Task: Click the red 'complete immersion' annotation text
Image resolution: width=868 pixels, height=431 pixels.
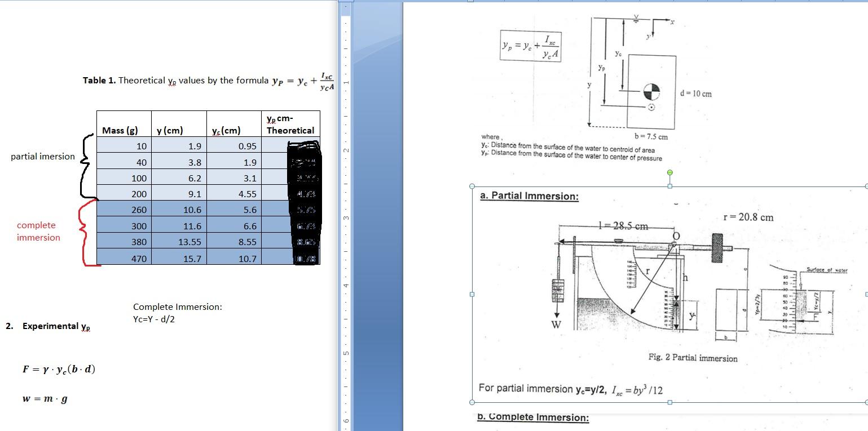Action: [x=37, y=231]
